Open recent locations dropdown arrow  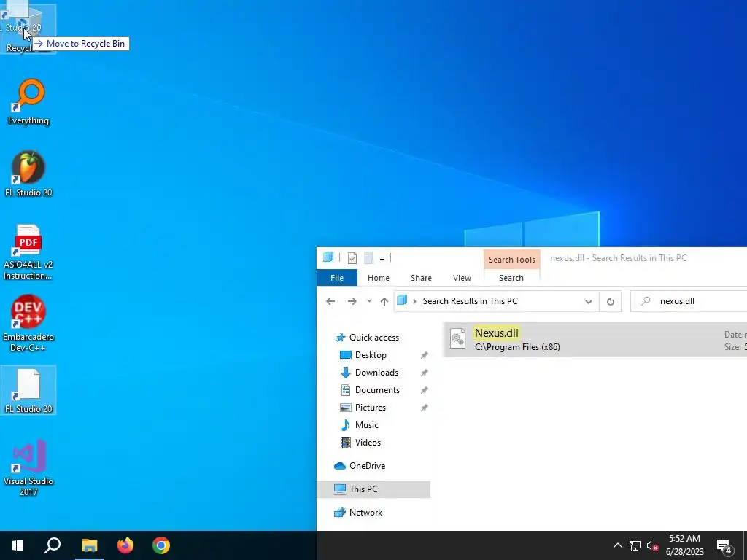click(x=369, y=301)
